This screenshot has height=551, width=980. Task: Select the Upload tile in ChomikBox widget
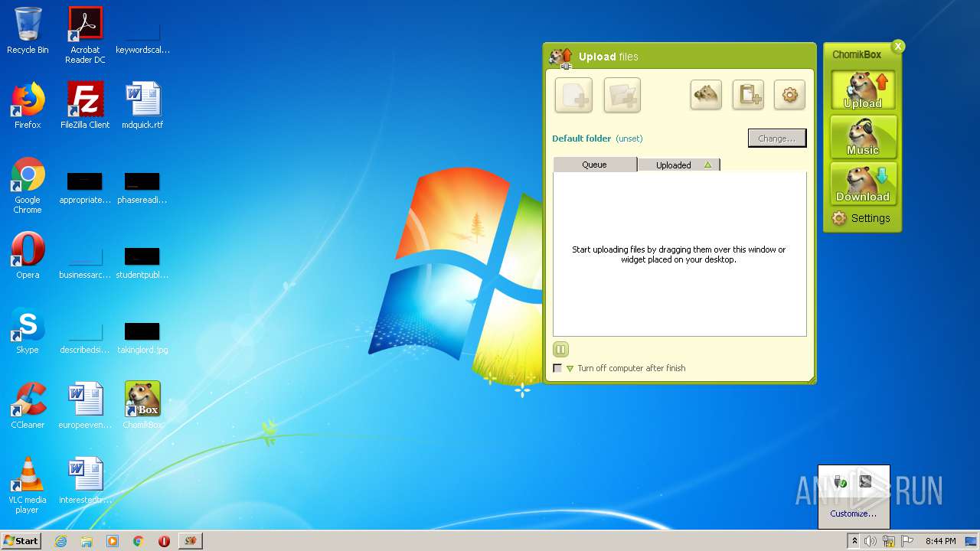click(863, 90)
